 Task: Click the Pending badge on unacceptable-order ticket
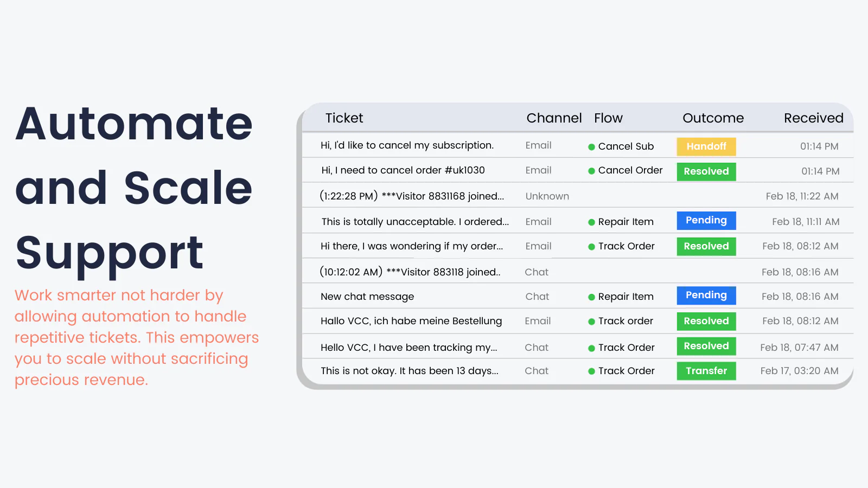(x=706, y=220)
